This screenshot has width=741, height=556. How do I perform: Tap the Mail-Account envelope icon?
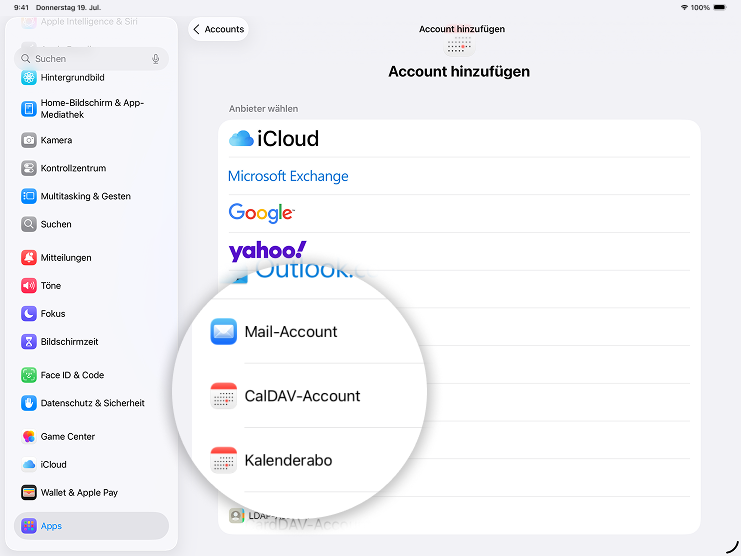224,332
